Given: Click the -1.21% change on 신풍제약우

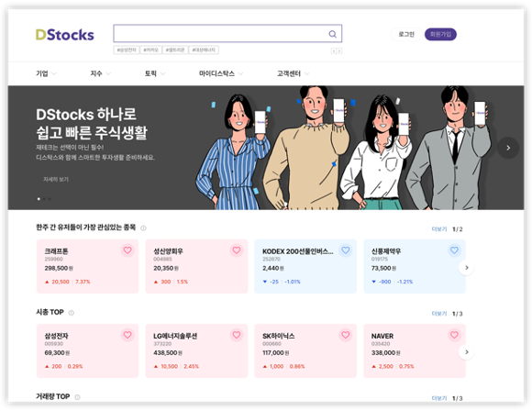Looking at the screenshot, I should pos(405,282).
